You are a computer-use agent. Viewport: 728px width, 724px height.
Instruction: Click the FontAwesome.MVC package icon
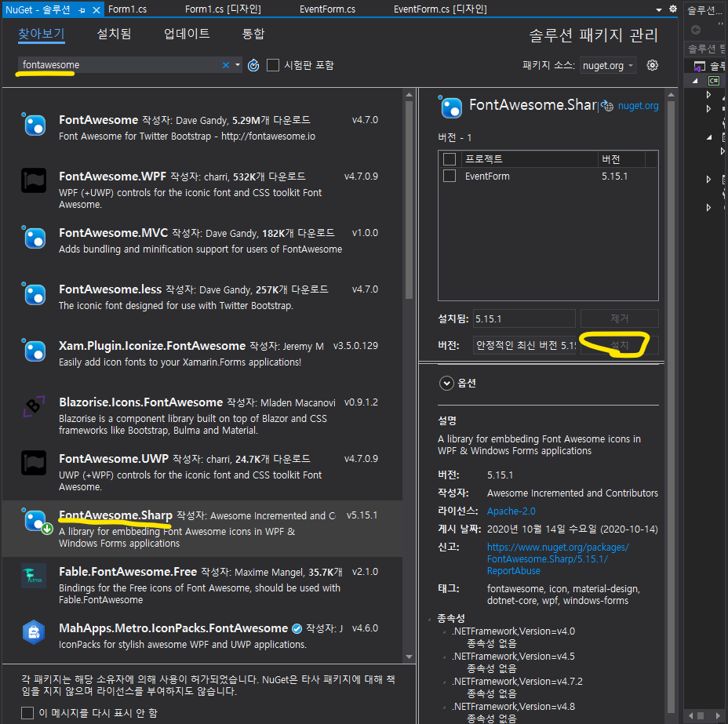[34, 237]
